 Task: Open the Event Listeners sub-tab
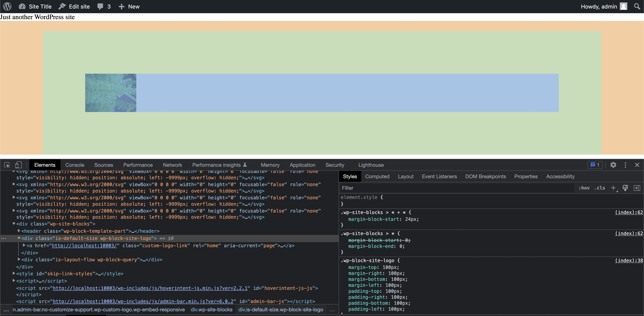439,177
